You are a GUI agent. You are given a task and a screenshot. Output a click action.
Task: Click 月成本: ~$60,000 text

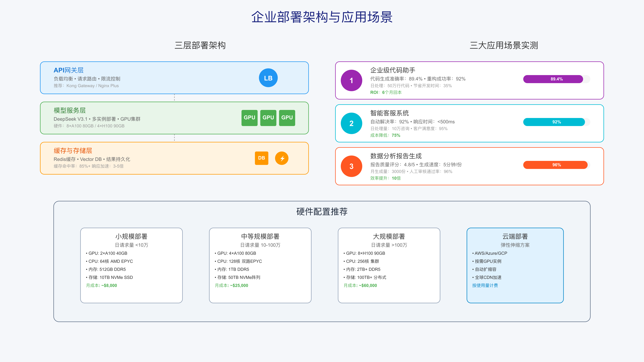pos(360,286)
